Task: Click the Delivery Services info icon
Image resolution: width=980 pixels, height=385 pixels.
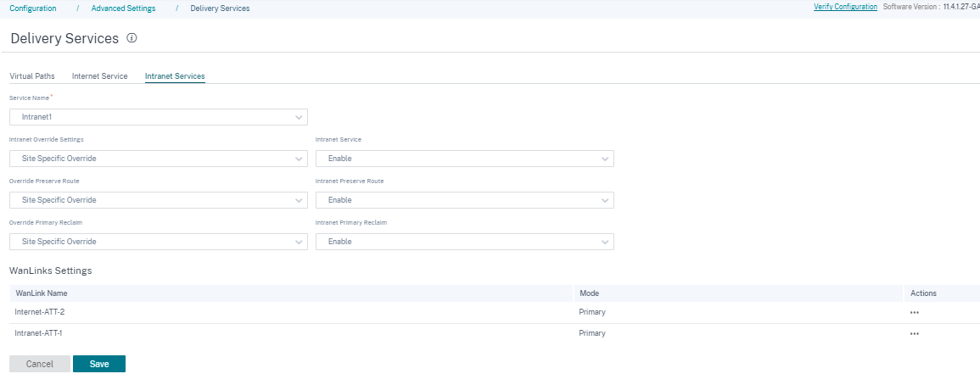Action: (132, 38)
